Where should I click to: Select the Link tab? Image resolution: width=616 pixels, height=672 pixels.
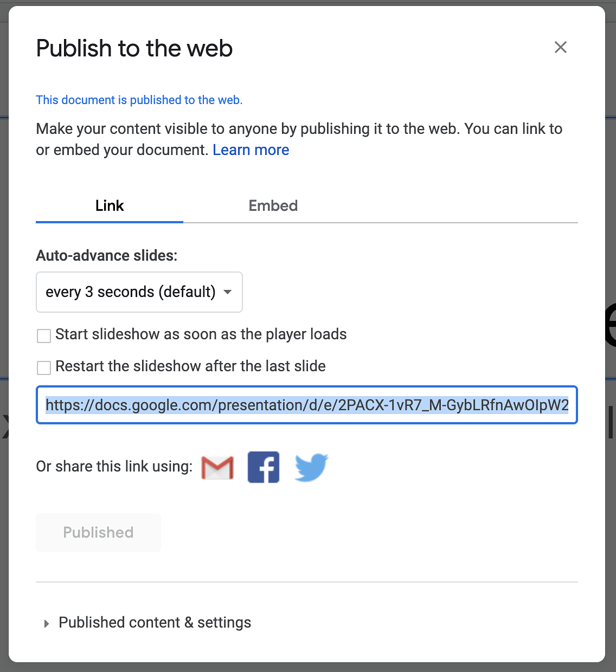(x=110, y=205)
